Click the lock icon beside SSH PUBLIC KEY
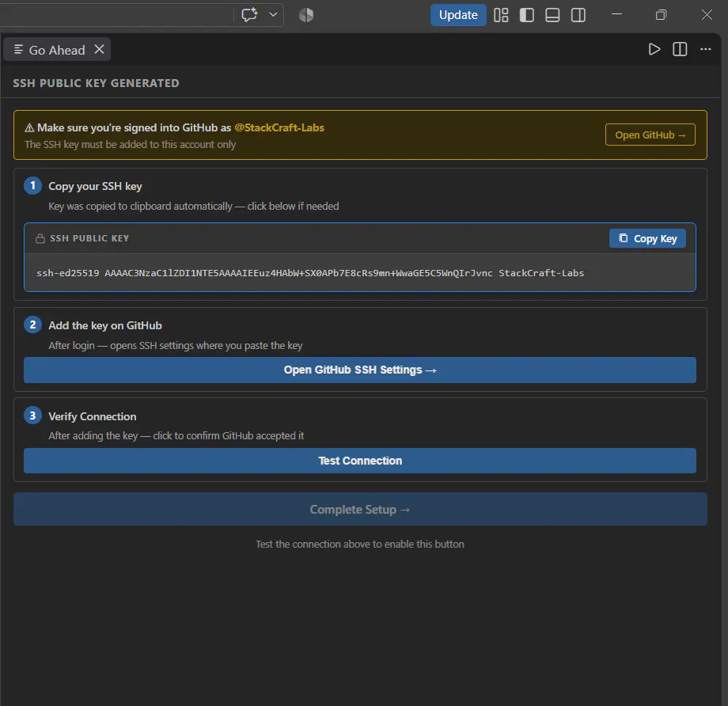The height and width of the screenshot is (706, 728). click(x=40, y=238)
